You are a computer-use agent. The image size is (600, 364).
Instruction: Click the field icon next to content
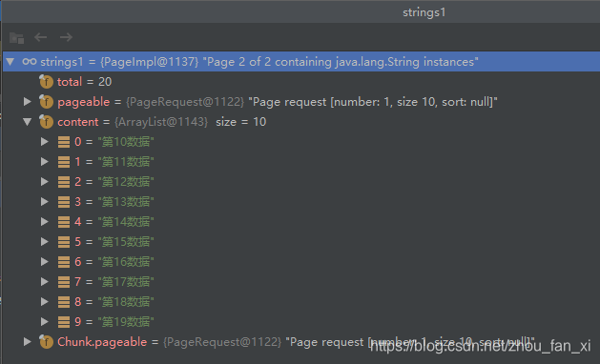tap(46, 121)
